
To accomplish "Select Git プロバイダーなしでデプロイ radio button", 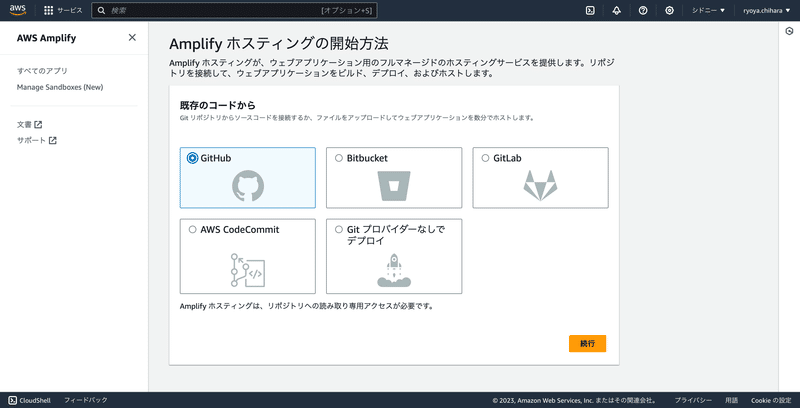I will 339,230.
